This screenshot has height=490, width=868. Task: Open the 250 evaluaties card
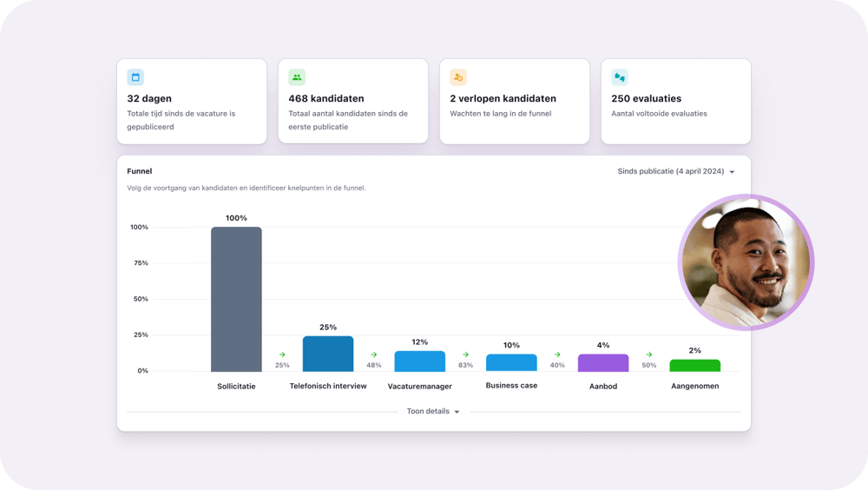coord(675,101)
